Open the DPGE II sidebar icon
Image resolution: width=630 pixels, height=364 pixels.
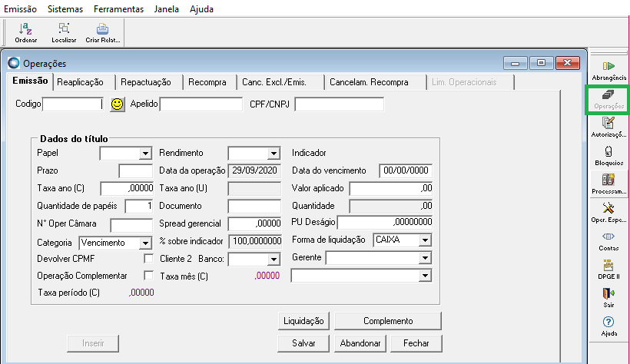pyautogui.click(x=608, y=270)
